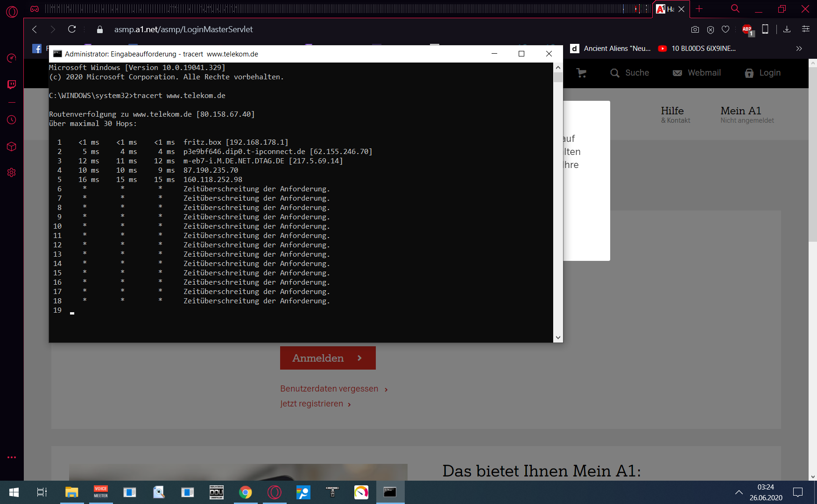Open Action Center notifications icon
The width and height of the screenshot is (817, 504).
pyautogui.click(x=798, y=492)
